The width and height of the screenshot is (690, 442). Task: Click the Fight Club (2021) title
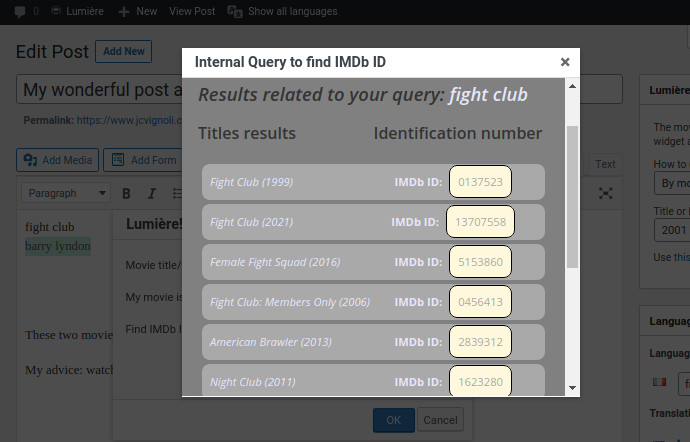pyautogui.click(x=251, y=222)
